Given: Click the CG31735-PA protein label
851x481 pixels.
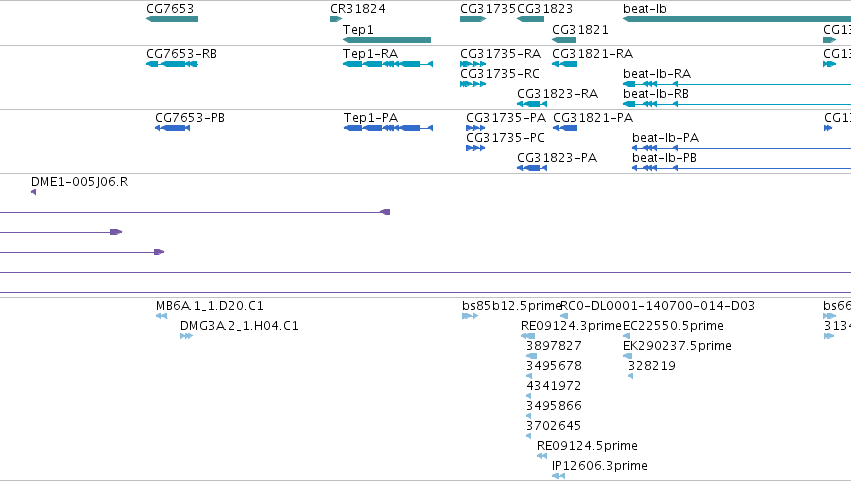Looking at the screenshot, I should [506, 118].
